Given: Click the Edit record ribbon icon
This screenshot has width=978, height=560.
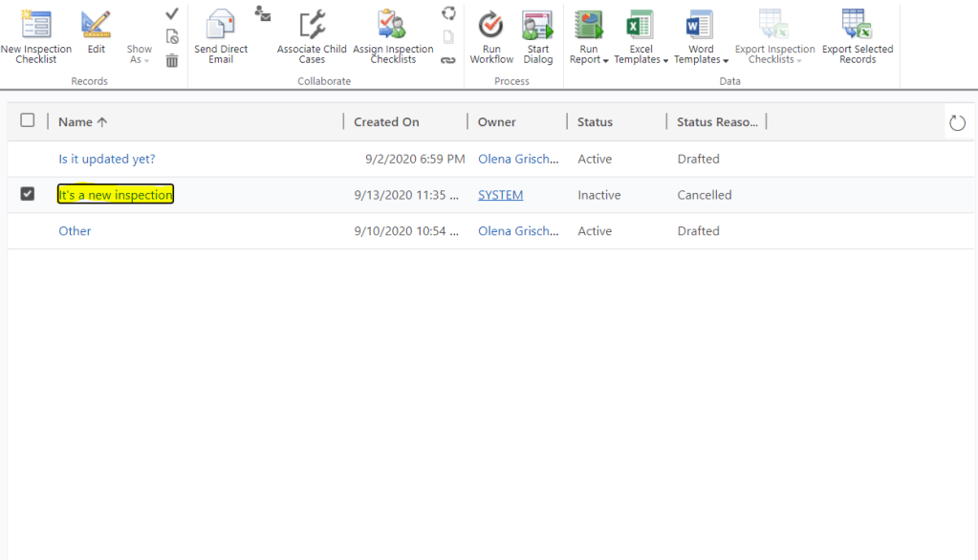Looking at the screenshot, I should (96, 25).
